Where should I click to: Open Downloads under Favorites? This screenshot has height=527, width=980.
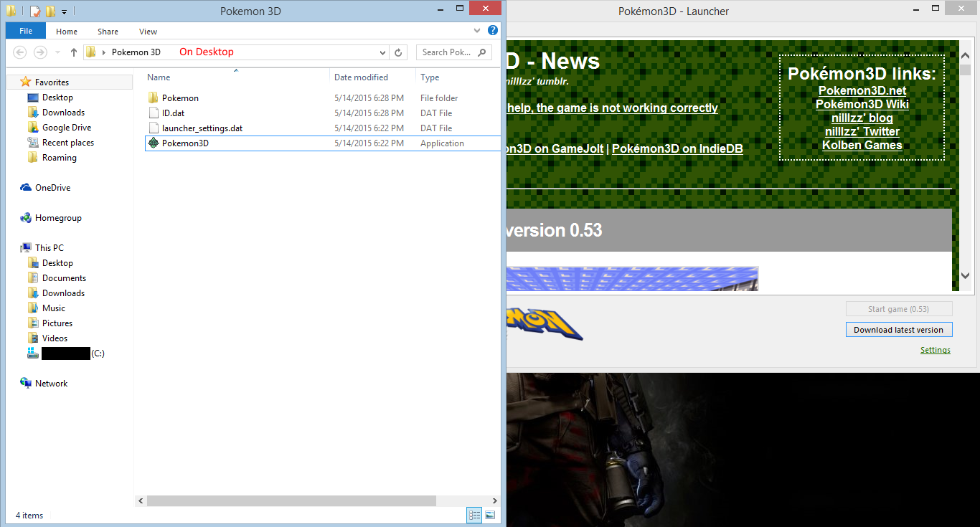coord(63,113)
